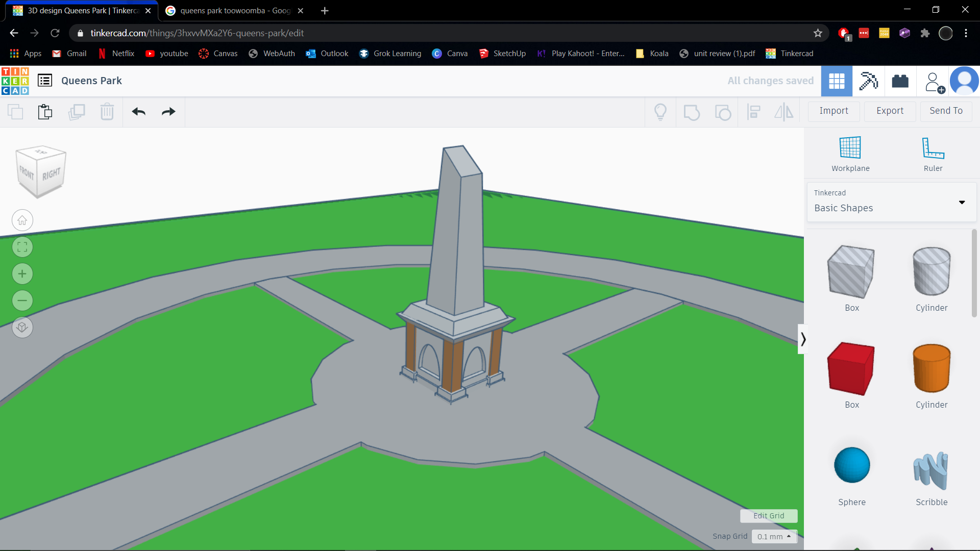Screen dimensions: 980x551
Task: Click the Queens Park design title
Action: point(91,81)
